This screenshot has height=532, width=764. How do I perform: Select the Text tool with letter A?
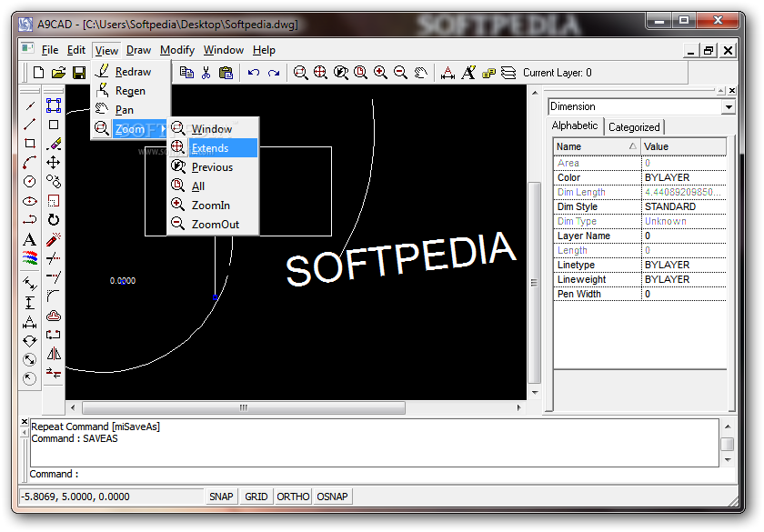30,240
